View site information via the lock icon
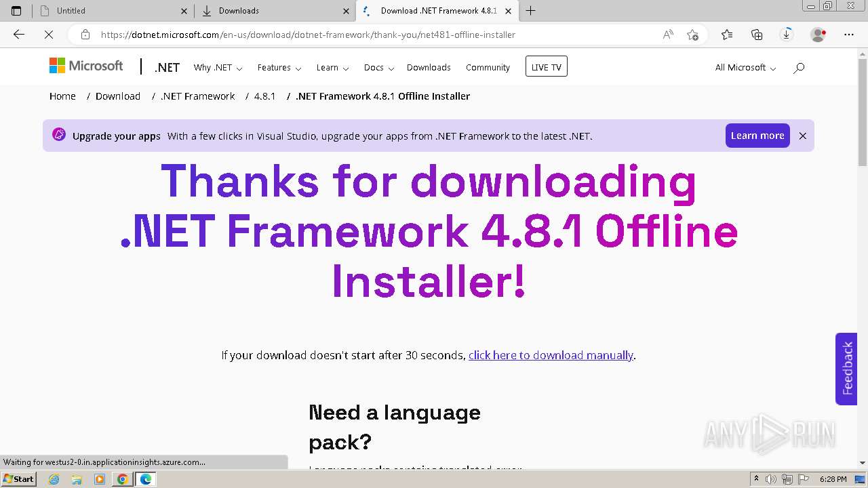 [85, 35]
